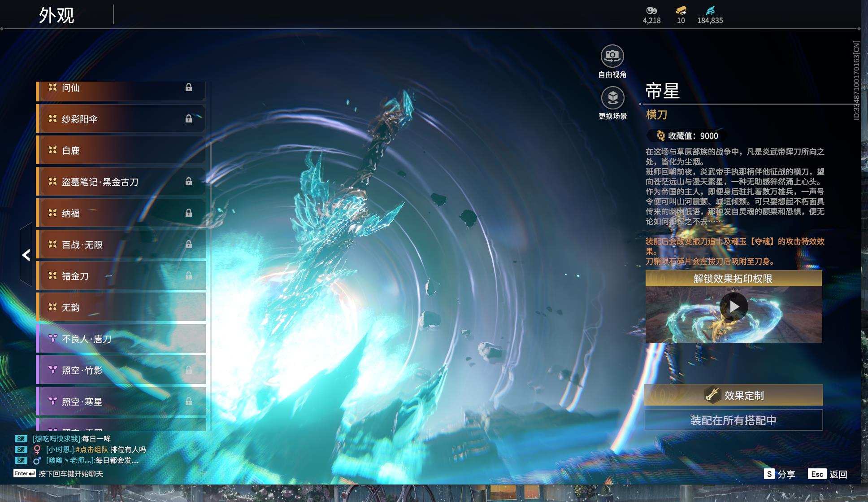Select 盗墓笔记·黑金古刀 skin entry
Screen dimensions: 868x502
click(121, 181)
